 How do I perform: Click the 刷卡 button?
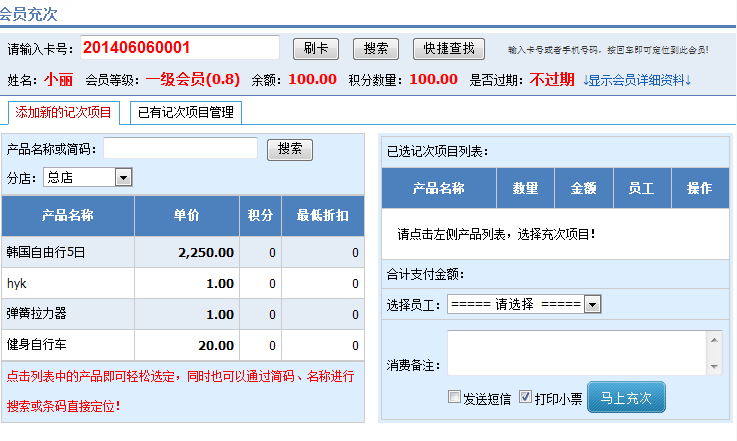click(x=316, y=49)
